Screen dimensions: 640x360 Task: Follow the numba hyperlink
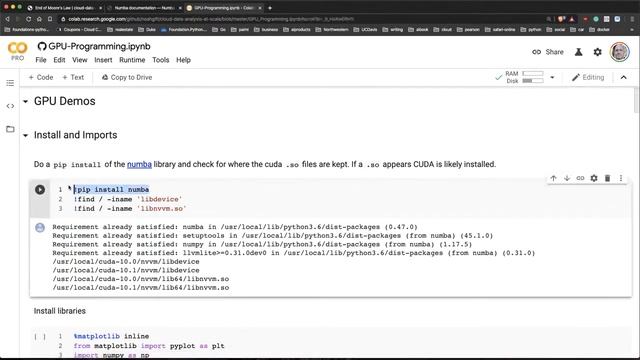click(139, 164)
